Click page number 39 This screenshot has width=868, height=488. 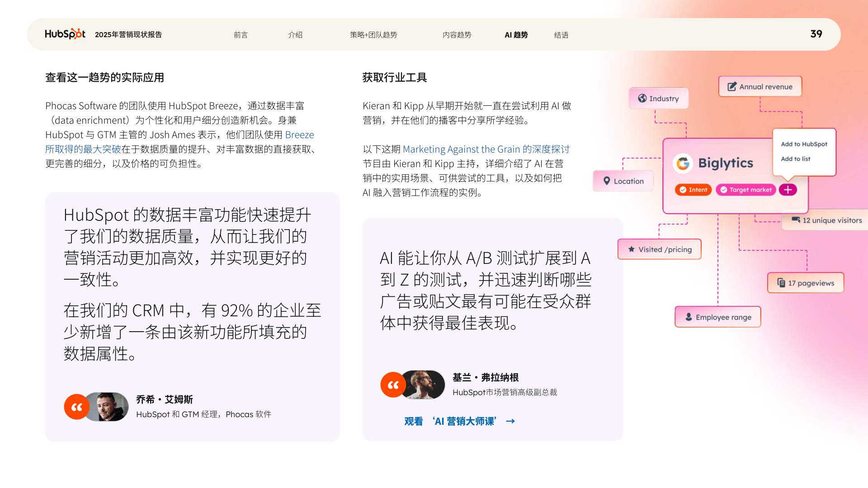(816, 34)
